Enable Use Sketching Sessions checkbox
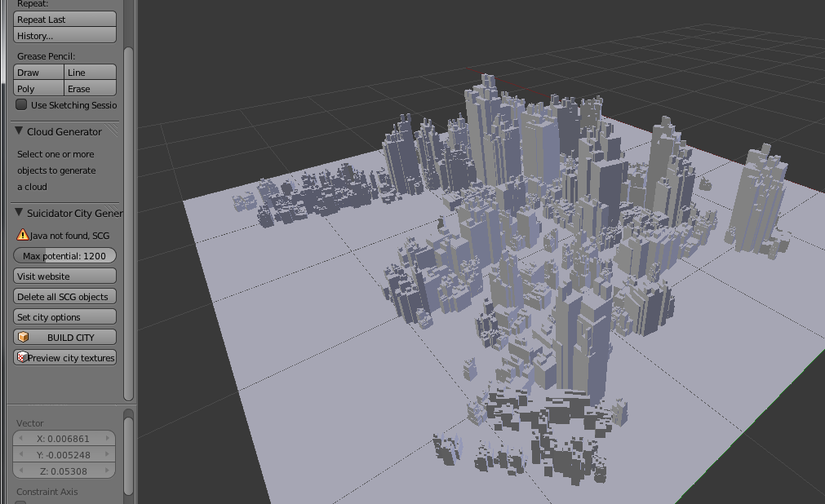This screenshot has height=504, width=825. pos(21,104)
